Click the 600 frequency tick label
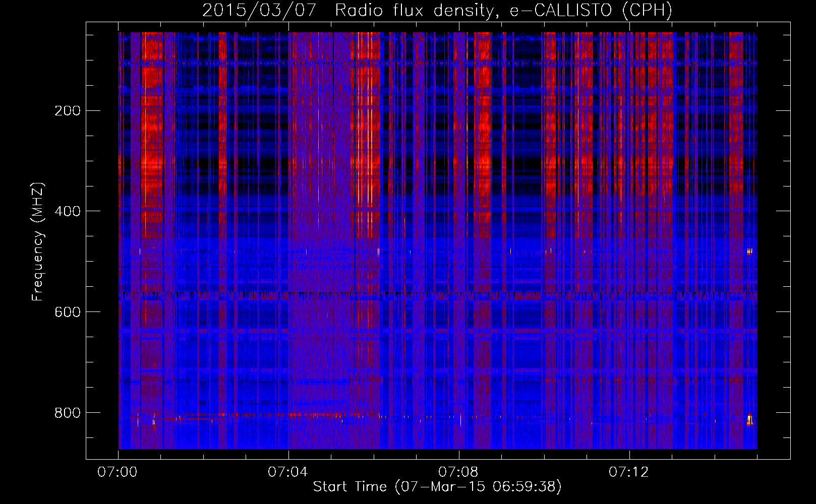Screen dimensions: 816x504 point(68,312)
